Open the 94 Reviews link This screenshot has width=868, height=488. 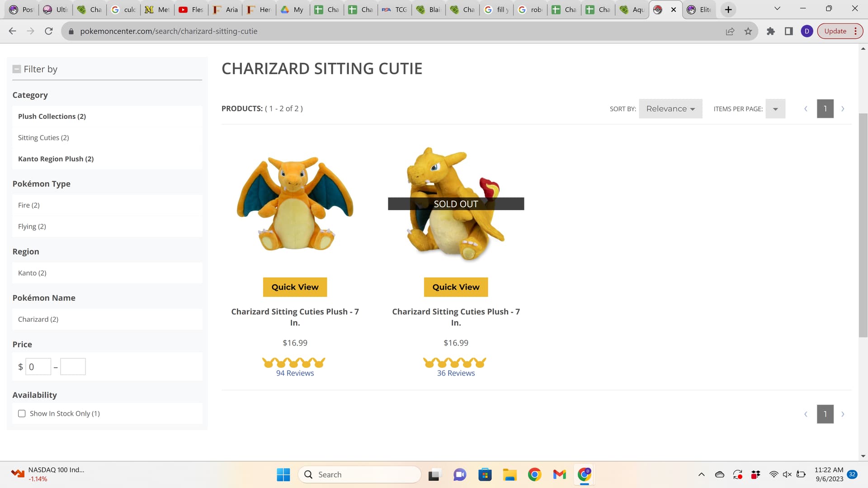click(x=295, y=373)
